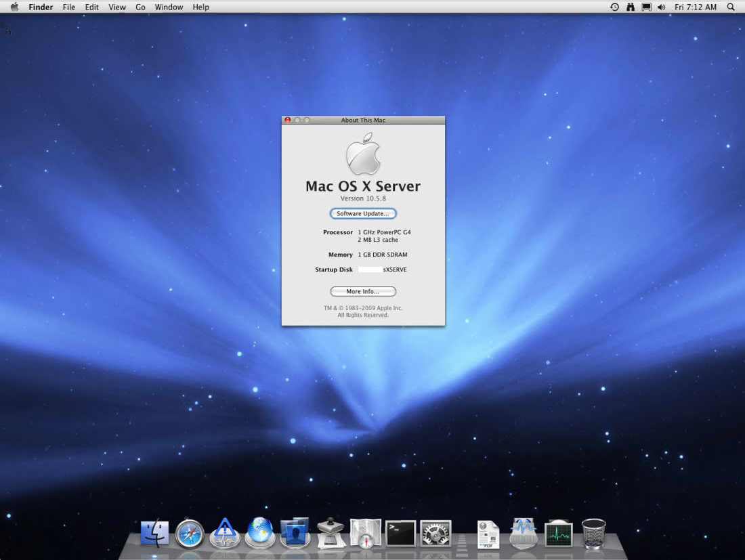Open Activity Monitor in the dock

(x=559, y=534)
